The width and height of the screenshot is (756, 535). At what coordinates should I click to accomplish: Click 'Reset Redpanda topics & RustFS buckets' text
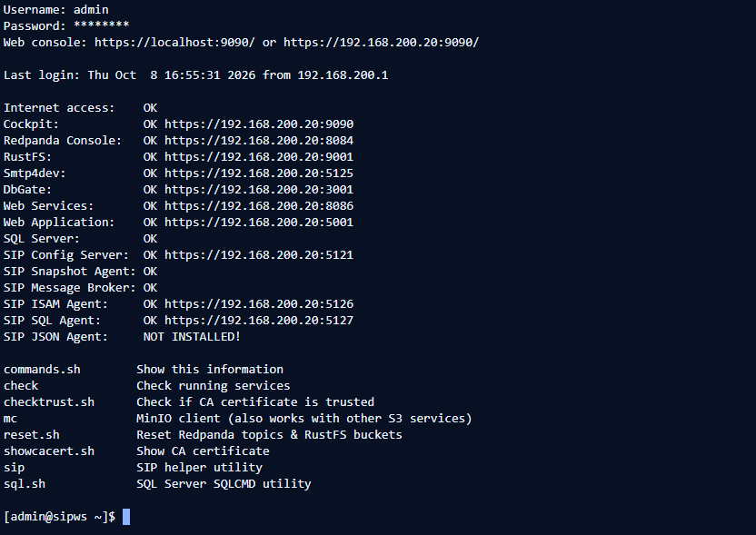pyautogui.click(x=269, y=435)
